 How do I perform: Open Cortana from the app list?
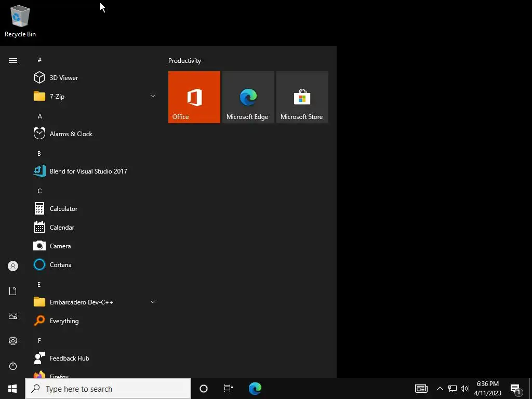click(95, 264)
